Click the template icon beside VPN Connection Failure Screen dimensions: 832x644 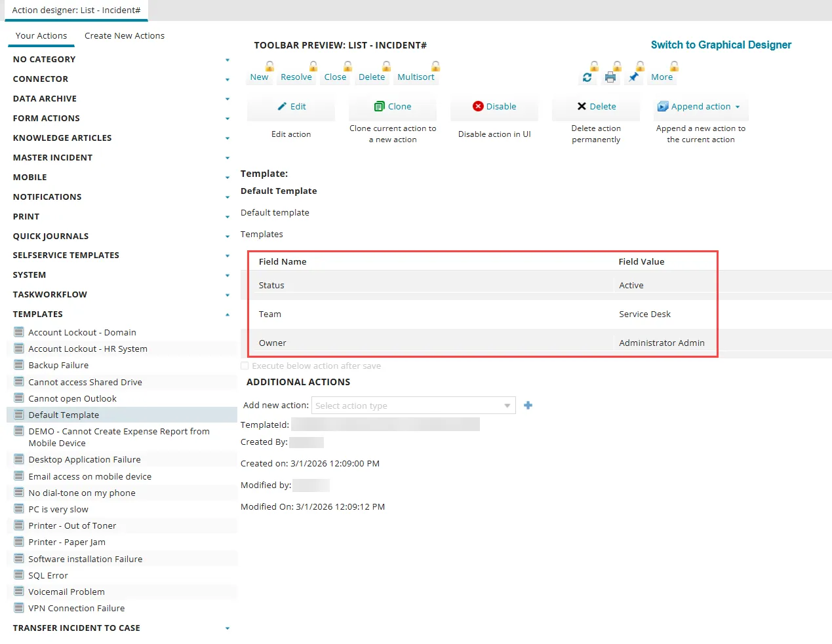click(19, 608)
